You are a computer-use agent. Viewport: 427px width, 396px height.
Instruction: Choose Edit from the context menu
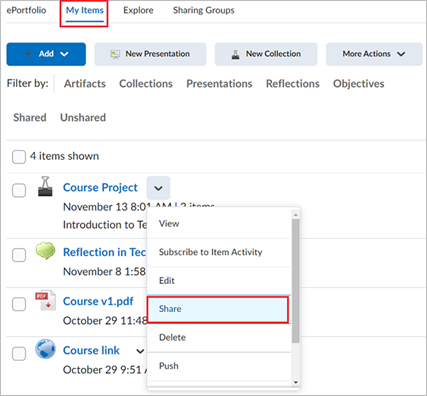click(x=219, y=281)
